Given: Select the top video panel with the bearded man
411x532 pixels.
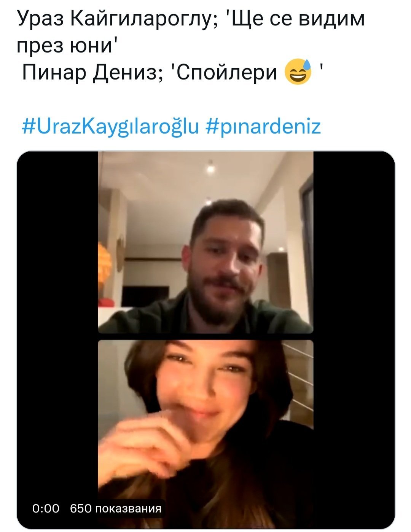Looking at the screenshot, I should pos(205,242).
